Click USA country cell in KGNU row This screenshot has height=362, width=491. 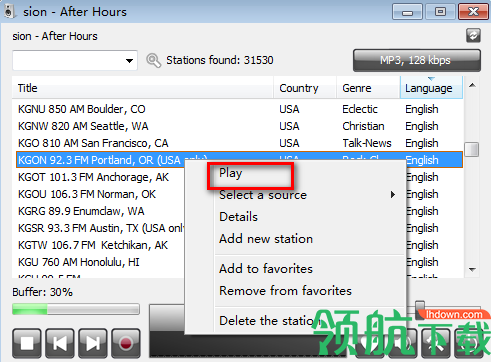pos(289,109)
